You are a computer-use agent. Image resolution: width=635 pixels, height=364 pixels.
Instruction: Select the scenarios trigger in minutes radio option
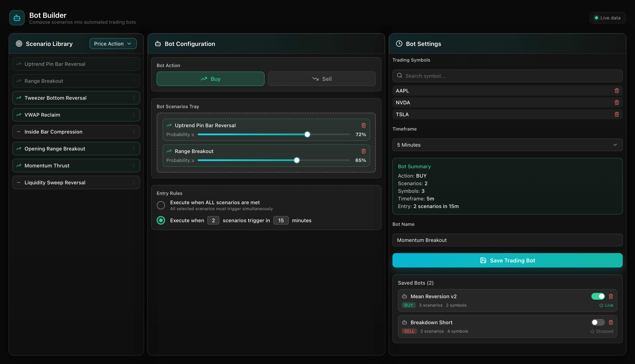click(x=161, y=220)
